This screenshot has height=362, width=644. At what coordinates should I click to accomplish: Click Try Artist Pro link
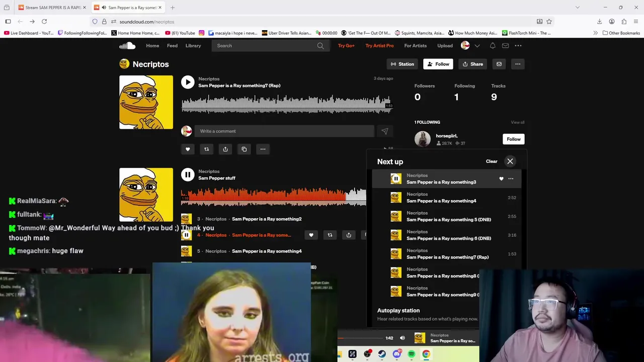click(379, 46)
